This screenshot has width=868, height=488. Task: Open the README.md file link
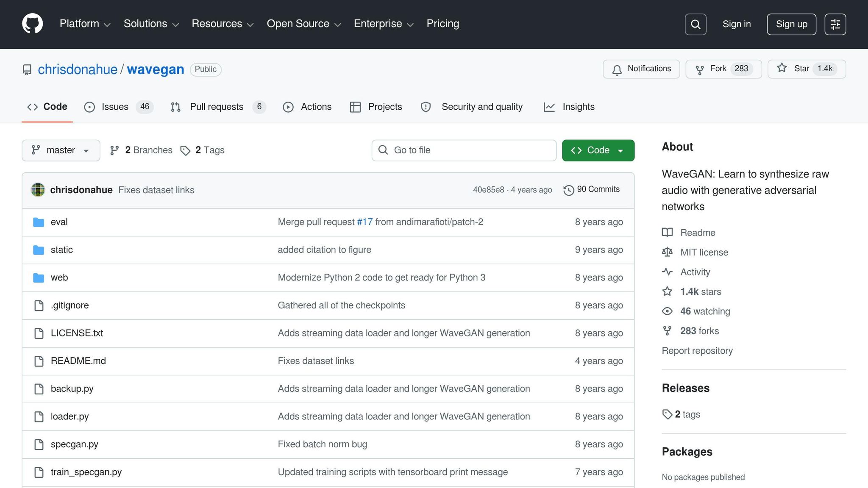pyautogui.click(x=78, y=361)
